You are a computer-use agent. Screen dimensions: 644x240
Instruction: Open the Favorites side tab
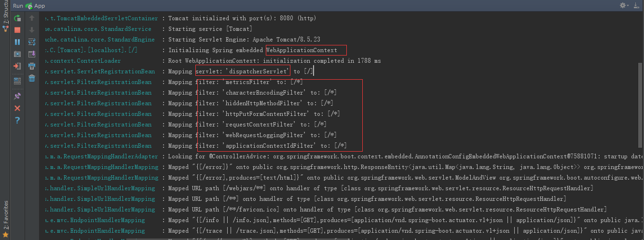[x=5, y=219]
